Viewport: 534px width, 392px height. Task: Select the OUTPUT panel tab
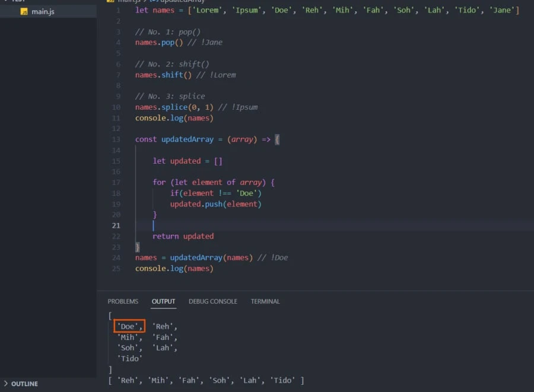163,301
